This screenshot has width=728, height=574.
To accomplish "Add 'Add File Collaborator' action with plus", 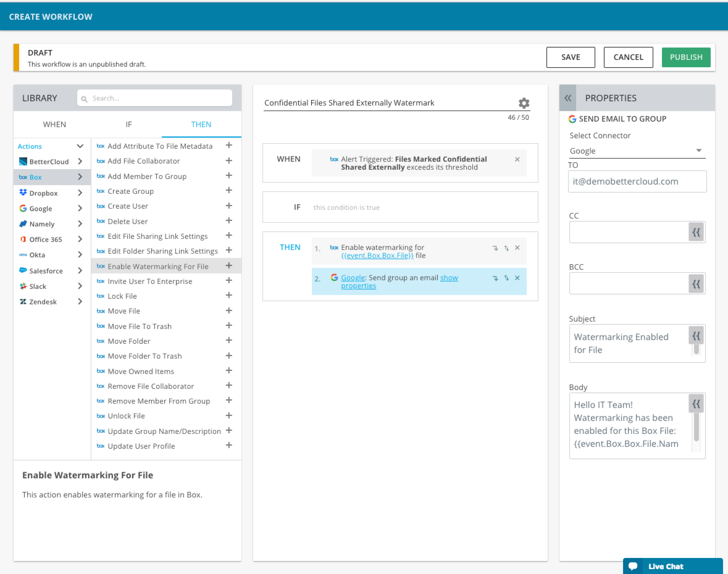I will pos(229,160).
